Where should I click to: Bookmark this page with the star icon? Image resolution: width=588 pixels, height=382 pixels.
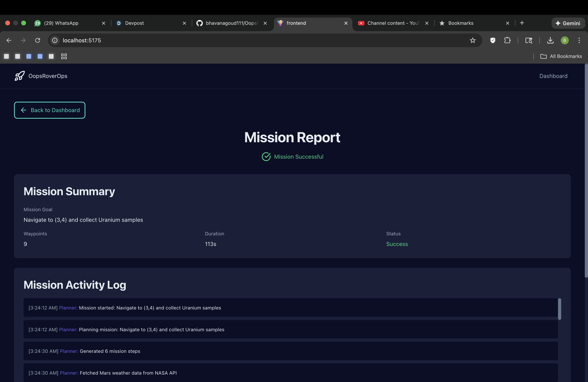[x=473, y=40]
